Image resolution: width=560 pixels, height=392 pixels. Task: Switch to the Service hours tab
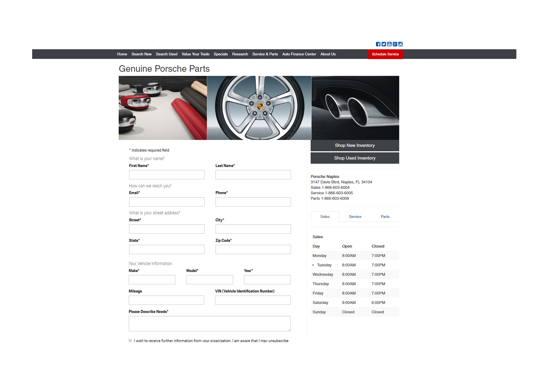pyautogui.click(x=355, y=217)
